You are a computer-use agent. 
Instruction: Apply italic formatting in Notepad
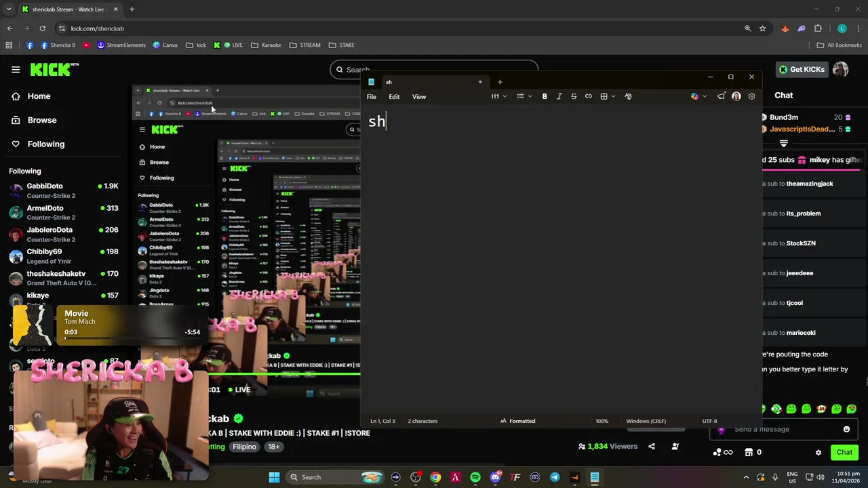pyautogui.click(x=559, y=96)
